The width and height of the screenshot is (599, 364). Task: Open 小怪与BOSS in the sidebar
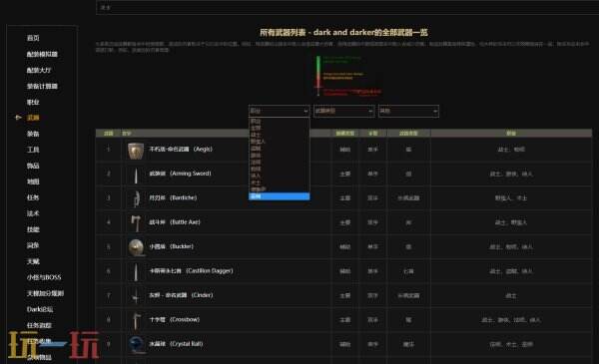click(44, 277)
